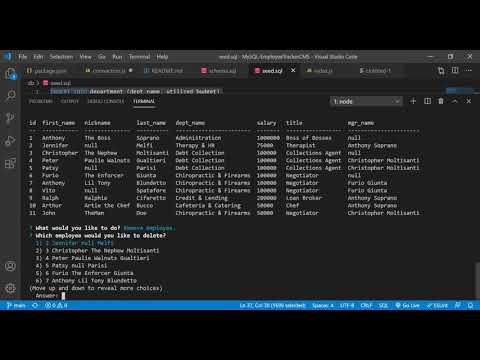
Task: Click the Patsy null Parisi choice
Action: (71, 266)
